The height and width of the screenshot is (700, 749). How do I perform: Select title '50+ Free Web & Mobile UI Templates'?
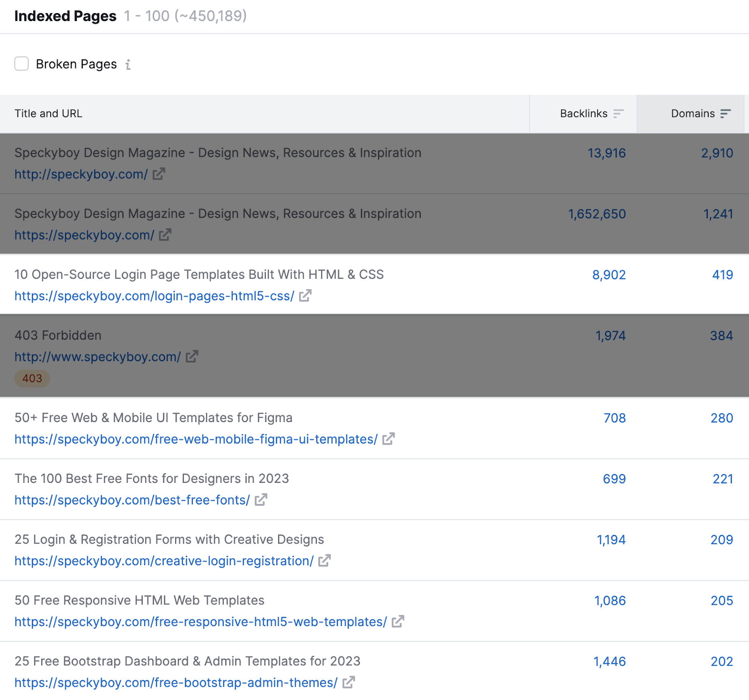[154, 418]
